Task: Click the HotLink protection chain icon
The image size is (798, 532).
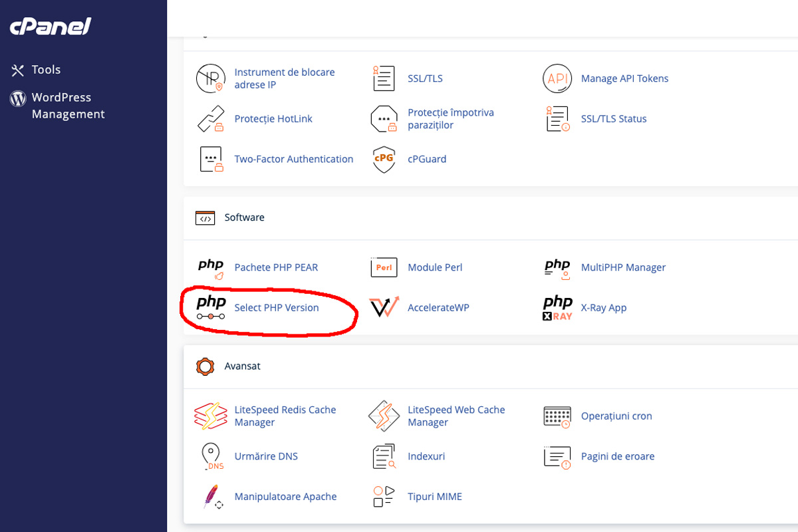Action: [x=211, y=119]
